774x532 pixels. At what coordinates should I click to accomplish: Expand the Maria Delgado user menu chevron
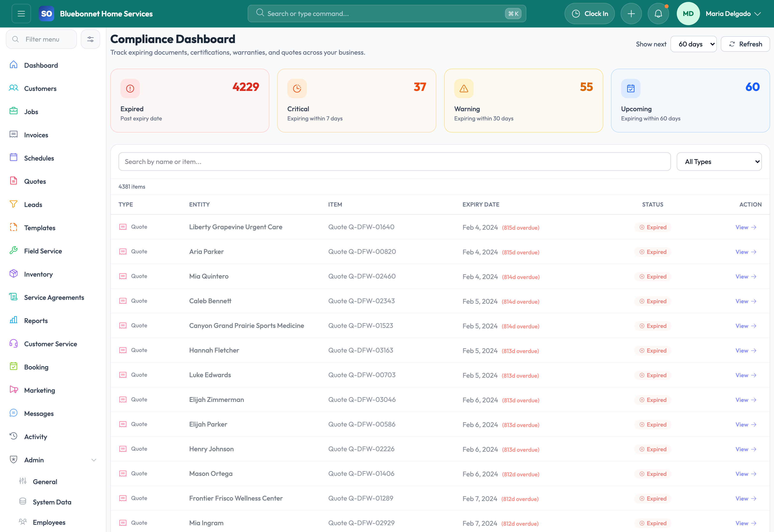(758, 14)
